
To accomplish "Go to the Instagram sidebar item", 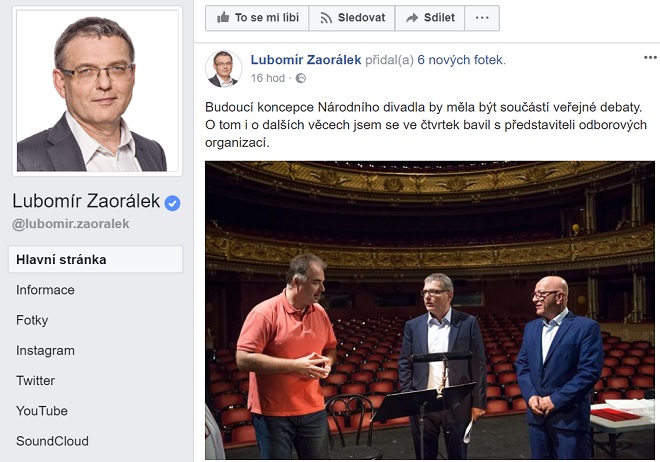I will click(45, 350).
